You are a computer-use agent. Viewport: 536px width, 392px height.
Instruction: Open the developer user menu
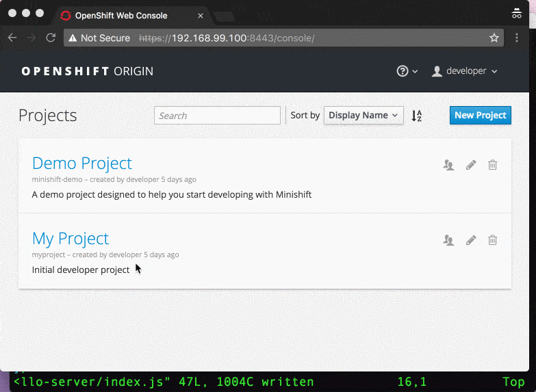click(x=464, y=71)
